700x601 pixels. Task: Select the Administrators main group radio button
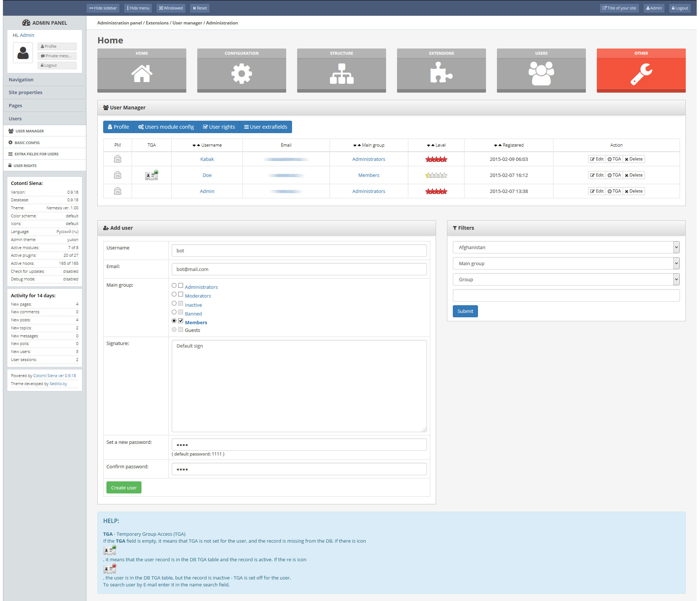tap(174, 286)
